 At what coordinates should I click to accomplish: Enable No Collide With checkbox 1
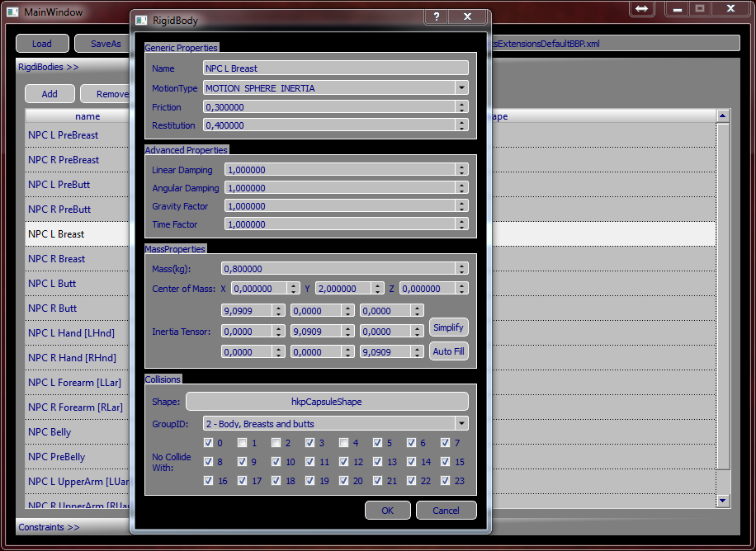point(242,443)
